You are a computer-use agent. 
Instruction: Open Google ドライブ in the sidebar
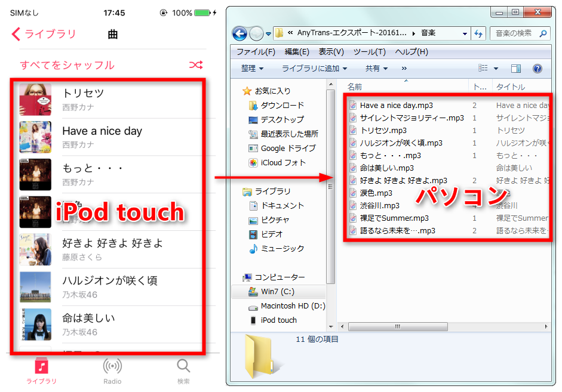pos(282,148)
